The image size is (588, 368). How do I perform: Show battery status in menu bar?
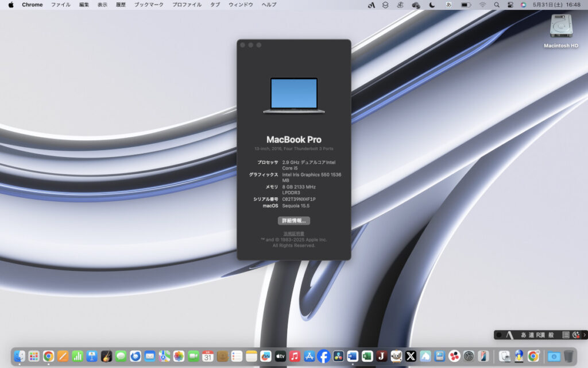[466, 5]
